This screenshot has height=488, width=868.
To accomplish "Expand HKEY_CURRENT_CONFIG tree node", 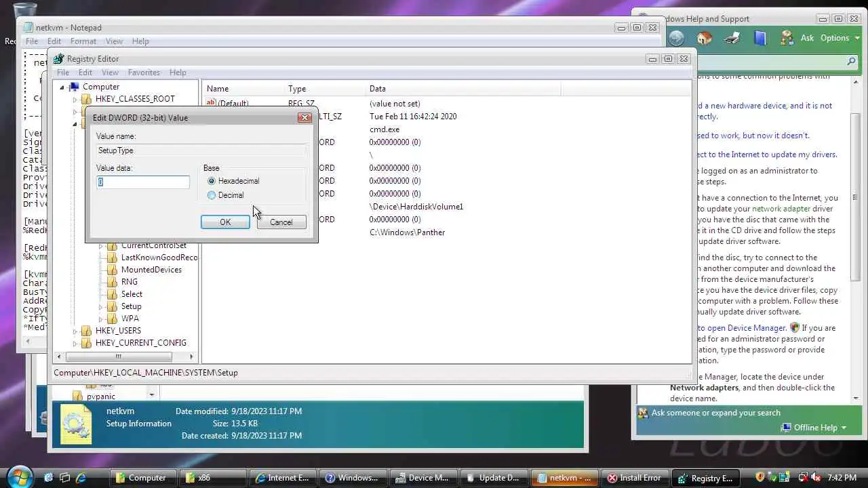I will pyautogui.click(x=75, y=343).
